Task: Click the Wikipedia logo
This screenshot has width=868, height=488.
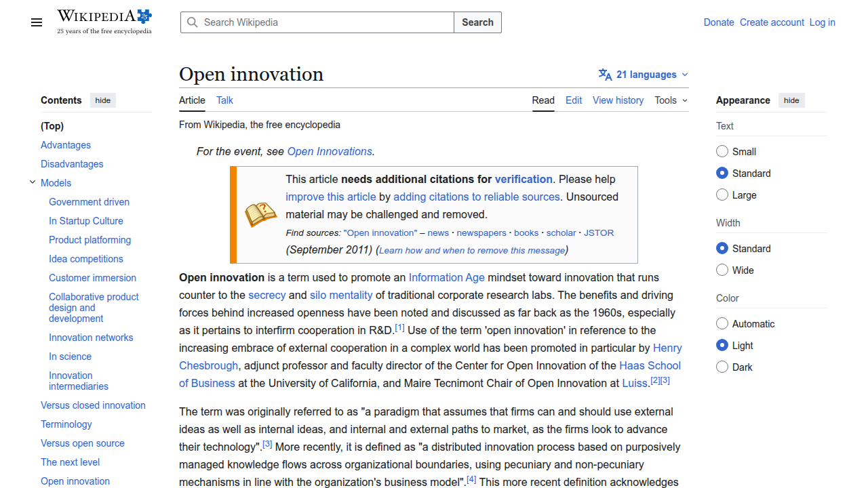Action: point(104,22)
